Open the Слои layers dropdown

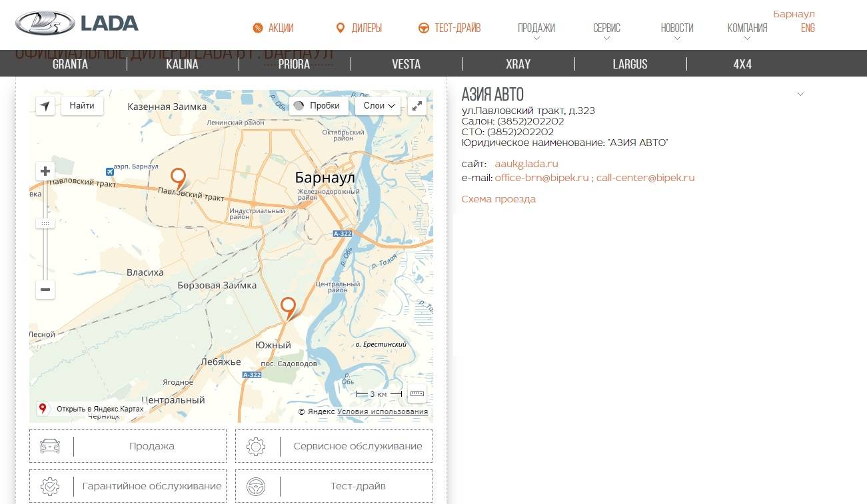(379, 106)
